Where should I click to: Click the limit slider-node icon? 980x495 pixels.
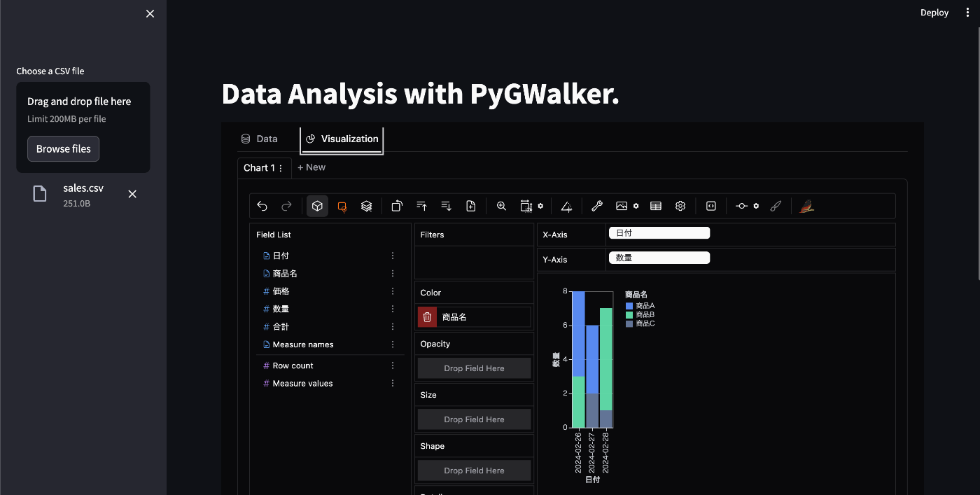741,206
